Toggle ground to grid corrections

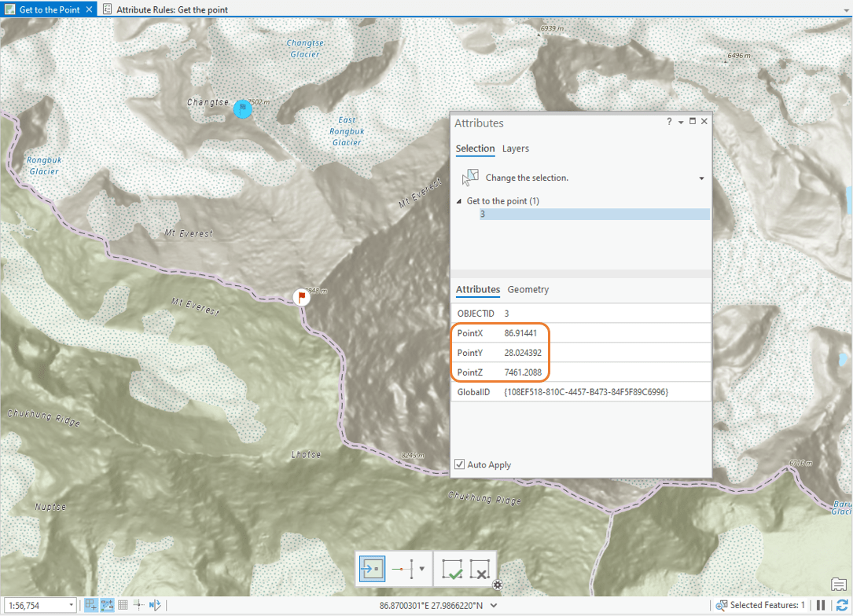click(155, 604)
